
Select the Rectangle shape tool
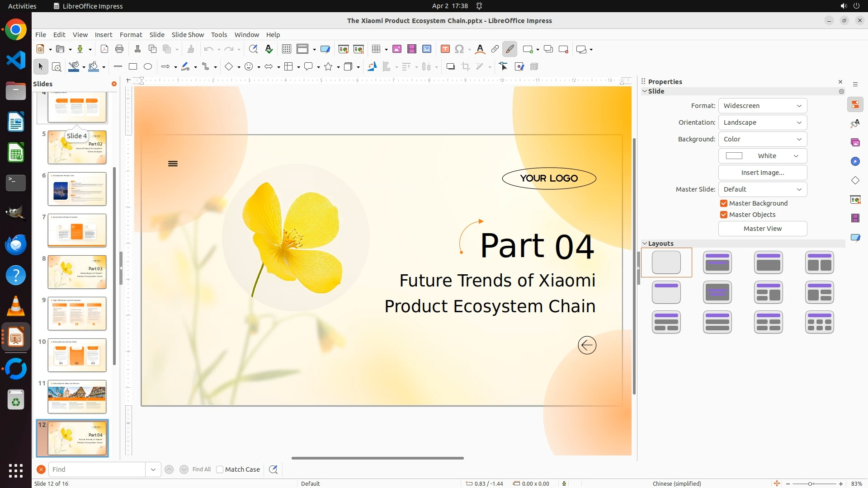tap(133, 66)
